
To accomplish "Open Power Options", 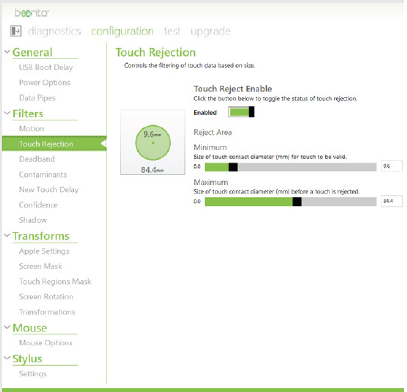I will (x=45, y=83).
